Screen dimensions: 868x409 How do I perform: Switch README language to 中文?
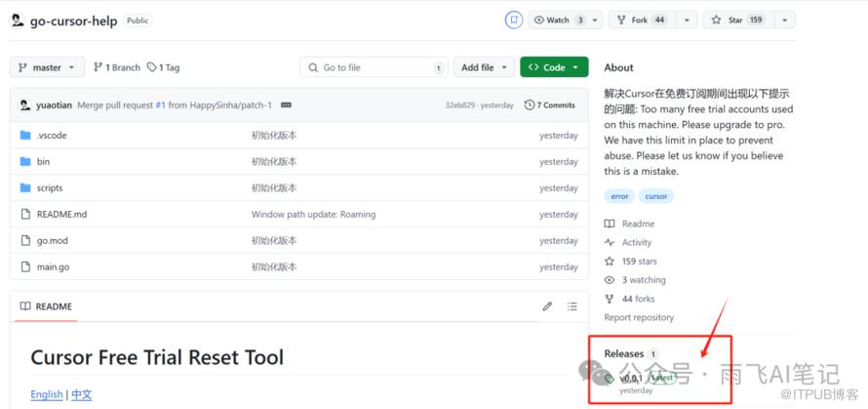click(81, 394)
